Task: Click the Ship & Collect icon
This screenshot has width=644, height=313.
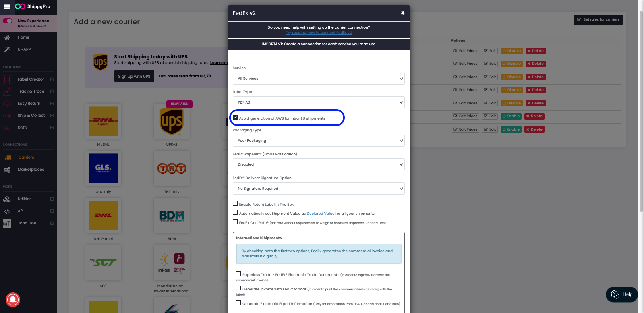Action: (x=7, y=116)
